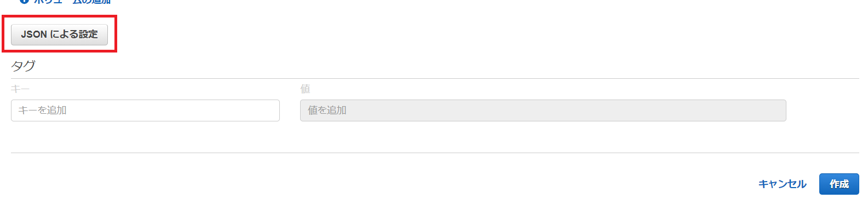Select the greyed-out tag value box
Viewport: 868px width, 204px height.
click(543, 110)
